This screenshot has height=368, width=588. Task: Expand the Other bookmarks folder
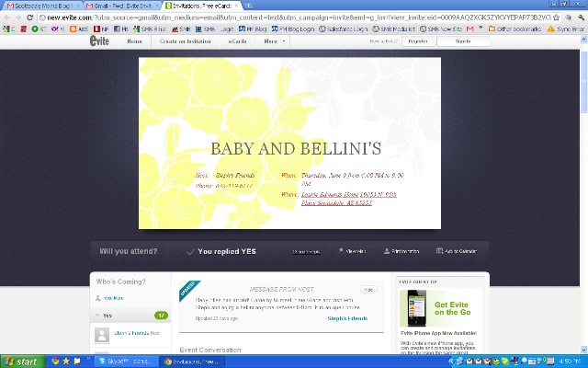coord(514,29)
